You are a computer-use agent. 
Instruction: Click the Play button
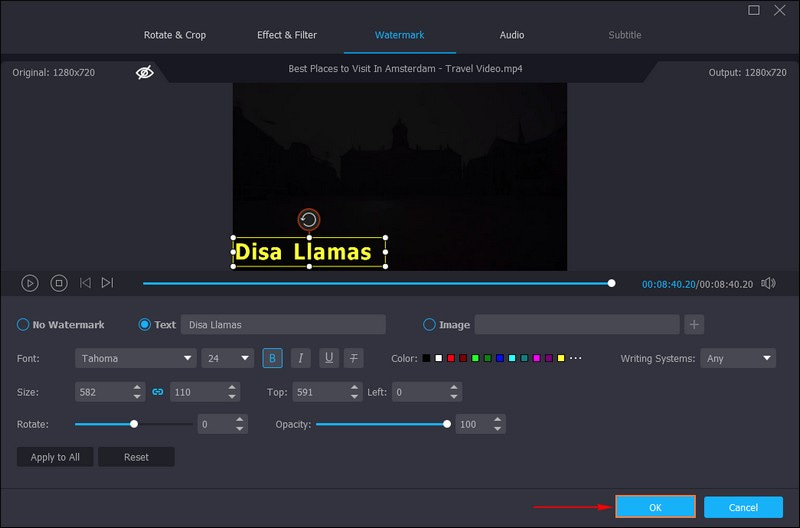tap(30, 283)
